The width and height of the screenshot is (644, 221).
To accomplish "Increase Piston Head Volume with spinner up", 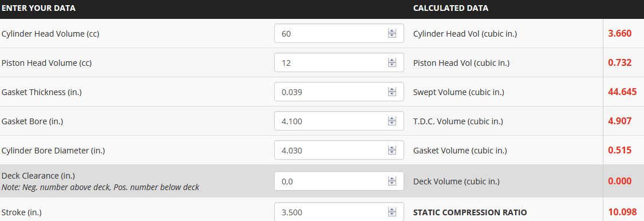I will [392, 60].
